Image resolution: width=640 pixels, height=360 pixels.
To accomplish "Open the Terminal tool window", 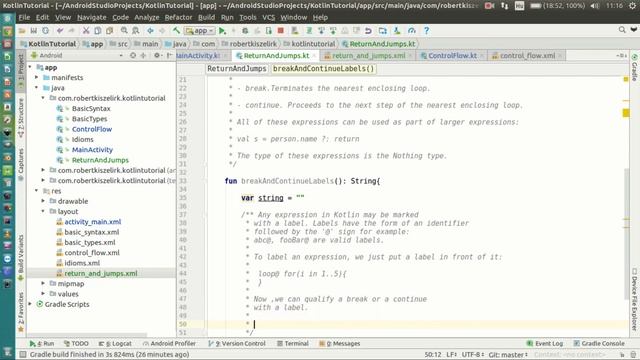I will coord(293,344).
